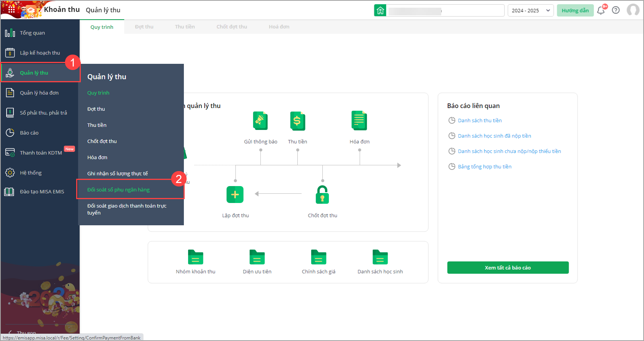The height and width of the screenshot is (341, 644).
Task: Click the Lập đợt thu label
Action: coord(235,215)
